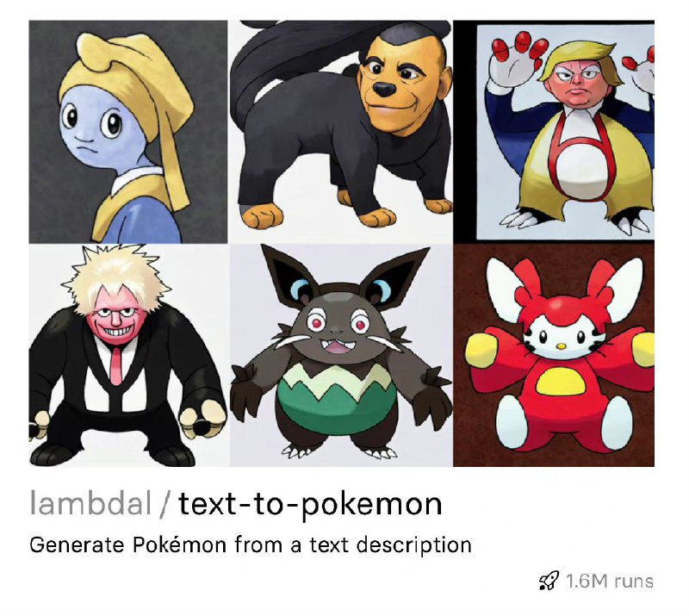Click the pink tie on the suited creature
The height and width of the screenshot is (616, 689).
point(115,366)
